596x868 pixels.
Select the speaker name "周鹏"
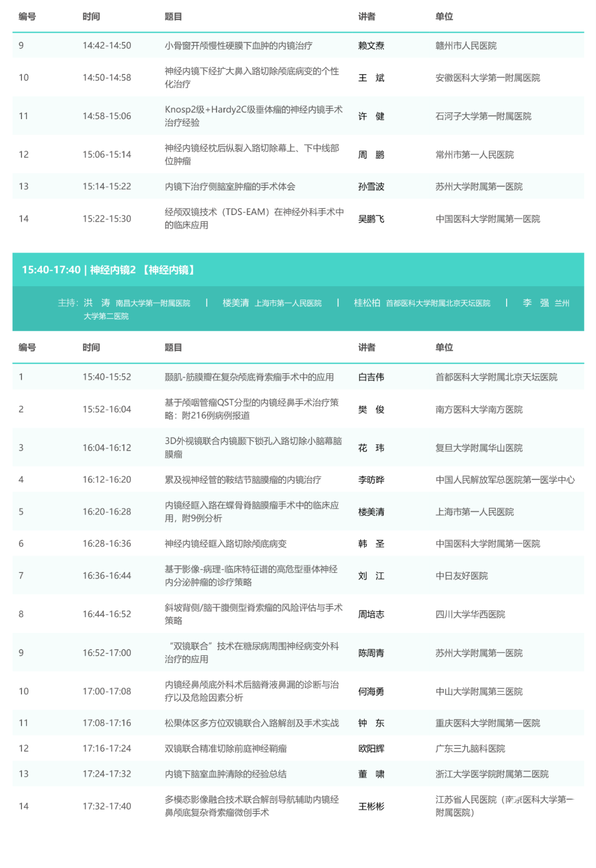371,155
